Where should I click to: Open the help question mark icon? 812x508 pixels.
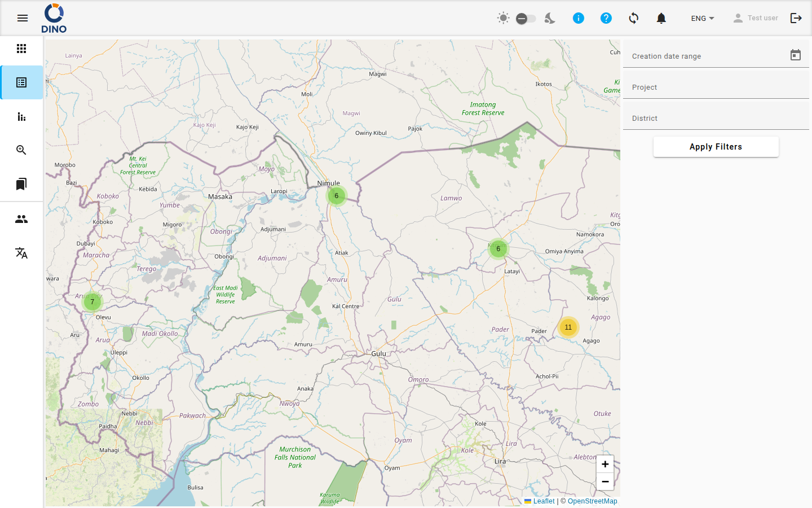coord(606,18)
